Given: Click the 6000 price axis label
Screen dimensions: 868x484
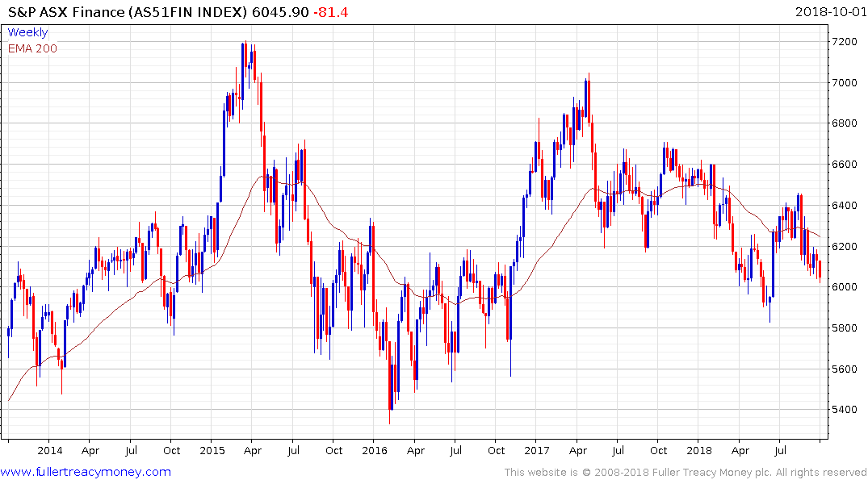Looking at the screenshot, I should [x=845, y=286].
